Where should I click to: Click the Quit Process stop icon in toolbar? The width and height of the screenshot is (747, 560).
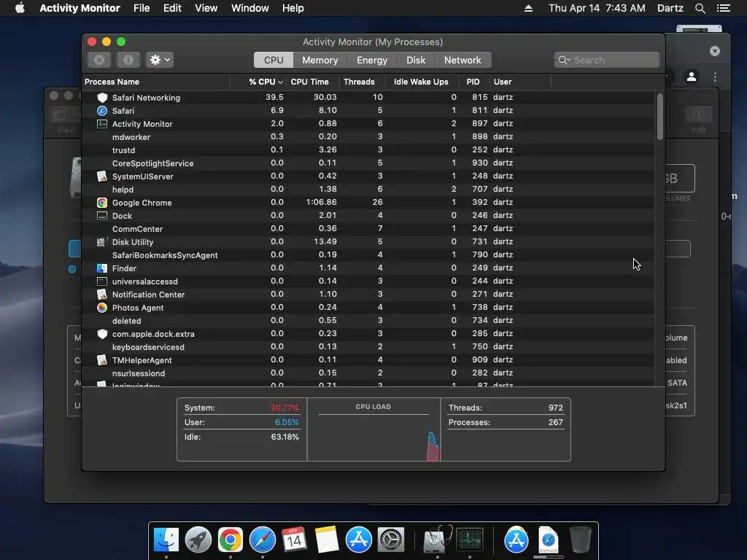[99, 60]
